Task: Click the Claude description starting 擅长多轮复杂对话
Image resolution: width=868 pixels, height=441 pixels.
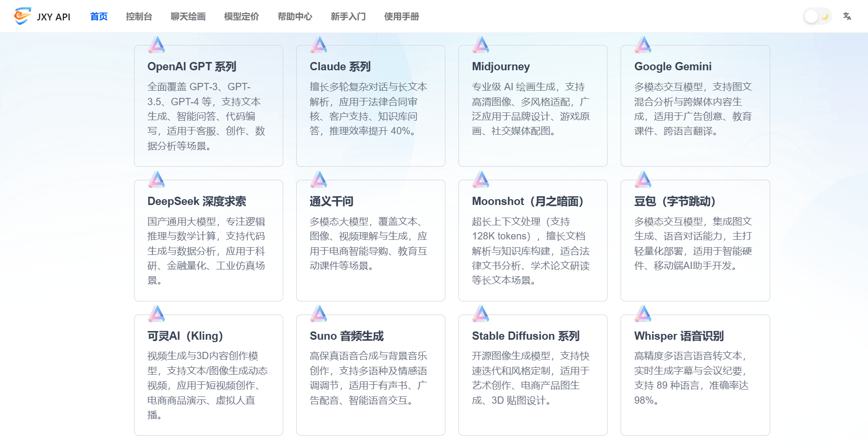Action: pyautogui.click(x=368, y=109)
